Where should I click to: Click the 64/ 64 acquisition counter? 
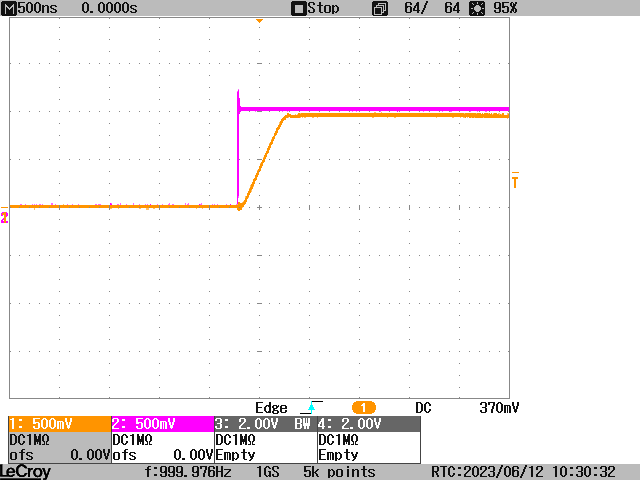pyautogui.click(x=432, y=8)
